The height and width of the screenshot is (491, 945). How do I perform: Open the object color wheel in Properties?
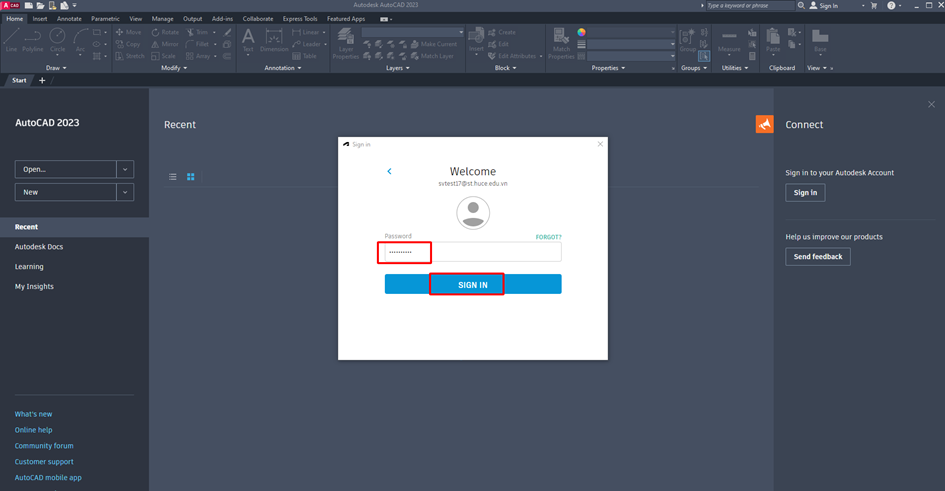coord(581,32)
